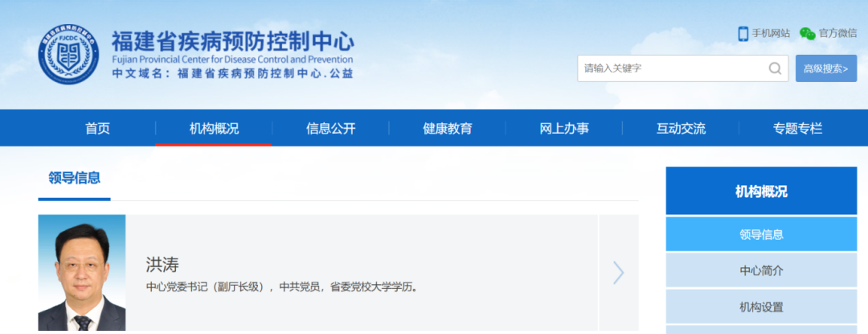Open the 专题专栏 navigation item
This screenshot has height=334, width=868.
[x=797, y=128]
